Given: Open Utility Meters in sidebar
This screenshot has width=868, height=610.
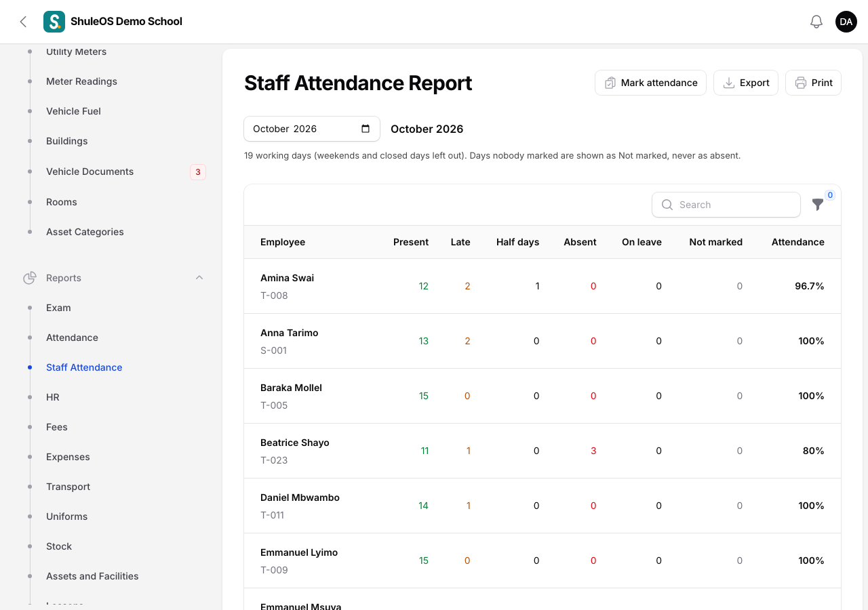Looking at the screenshot, I should pos(76,52).
